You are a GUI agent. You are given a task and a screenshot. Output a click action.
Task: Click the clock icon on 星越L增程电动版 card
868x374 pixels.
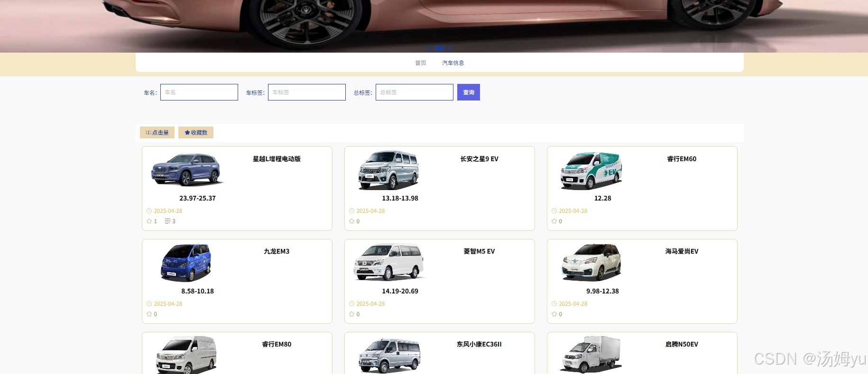149,211
